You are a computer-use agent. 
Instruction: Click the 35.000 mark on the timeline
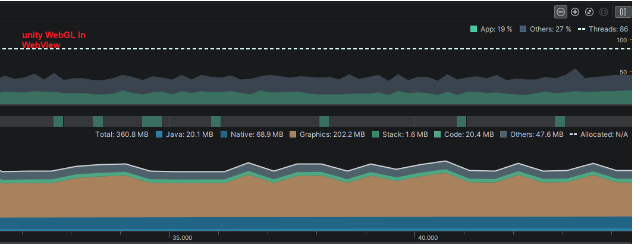point(182,238)
